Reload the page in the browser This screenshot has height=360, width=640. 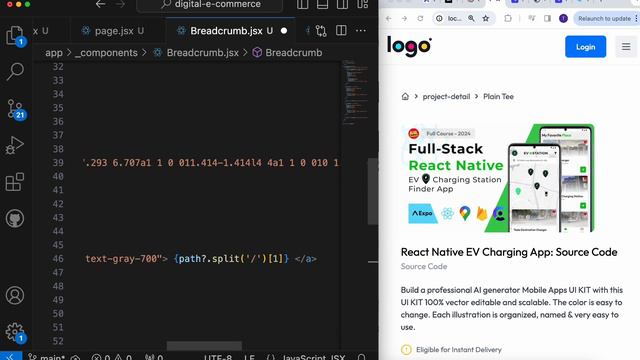pyautogui.click(x=420, y=18)
